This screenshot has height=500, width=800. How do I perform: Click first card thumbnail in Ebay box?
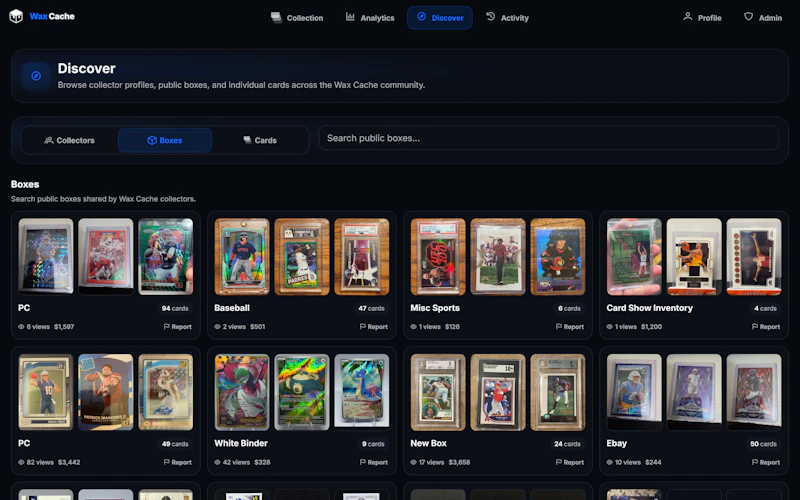coord(634,392)
